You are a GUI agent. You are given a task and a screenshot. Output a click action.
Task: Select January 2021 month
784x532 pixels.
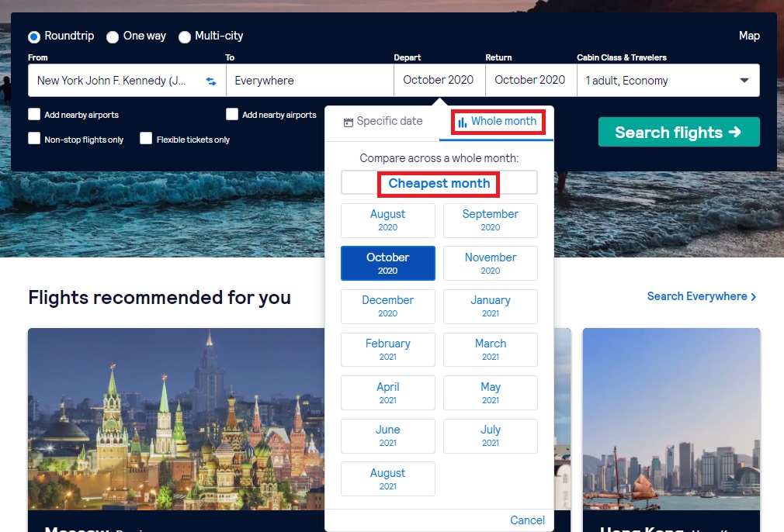click(491, 306)
